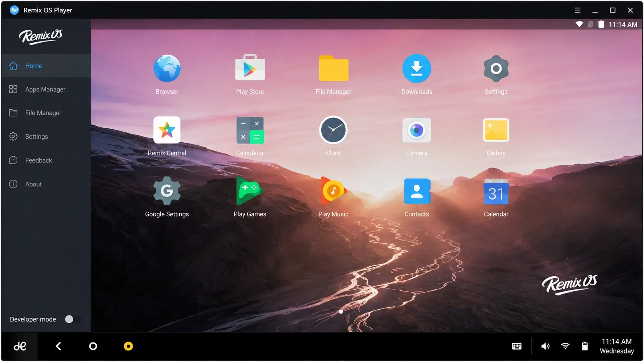644x362 pixels.
Task: Tap the Back arrow in the taskbar
Action: pyautogui.click(x=59, y=346)
